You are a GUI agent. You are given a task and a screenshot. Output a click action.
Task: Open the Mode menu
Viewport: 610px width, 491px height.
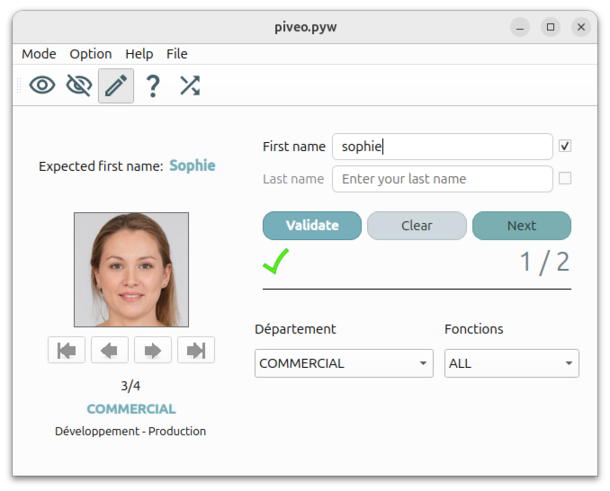tap(39, 54)
